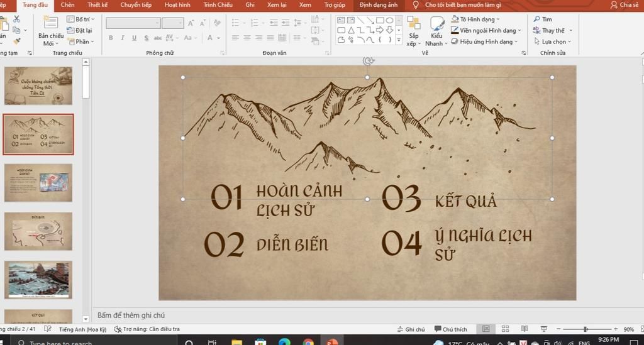Click the Đặt lại reset button

click(79, 30)
